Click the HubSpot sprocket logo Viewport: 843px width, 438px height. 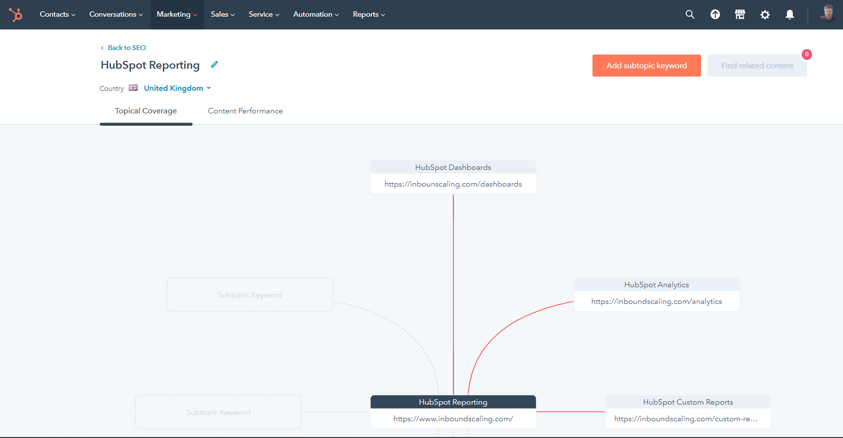pos(16,15)
